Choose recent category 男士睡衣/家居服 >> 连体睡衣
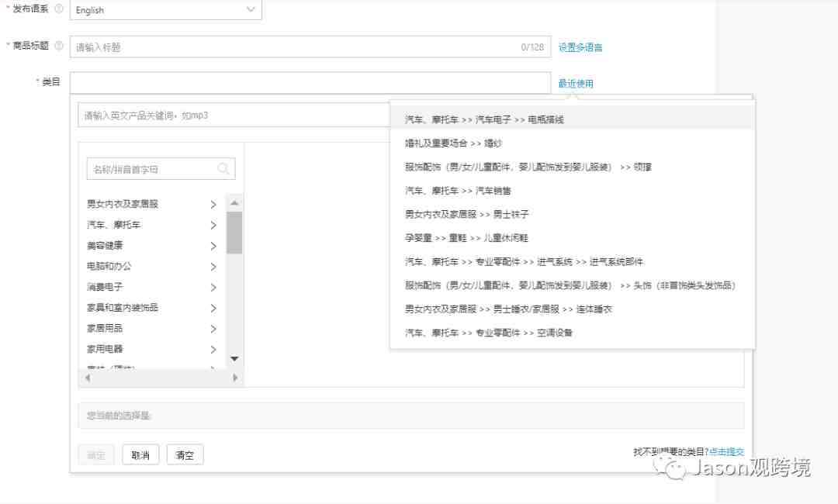838x504 pixels. click(508, 309)
